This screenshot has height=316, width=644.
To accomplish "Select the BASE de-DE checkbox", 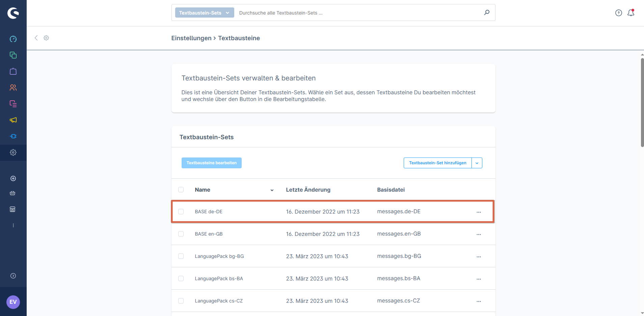I will (x=181, y=212).
